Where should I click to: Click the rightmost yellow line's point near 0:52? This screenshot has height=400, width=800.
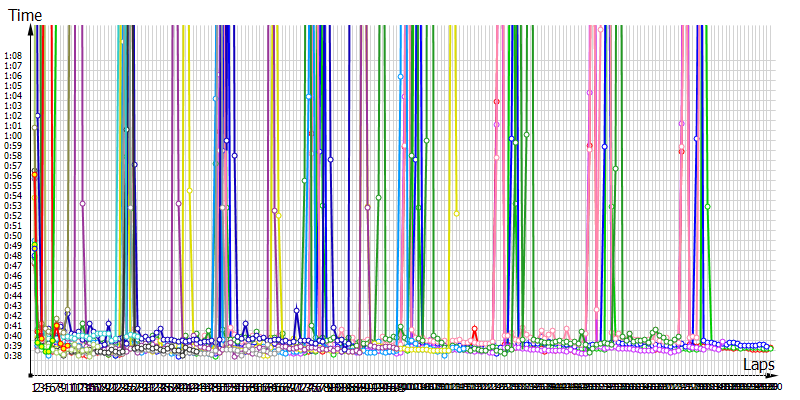tap(456, 213)
